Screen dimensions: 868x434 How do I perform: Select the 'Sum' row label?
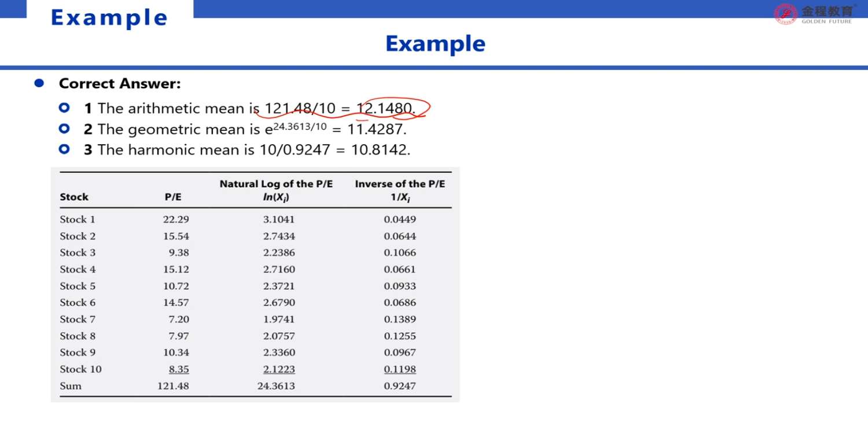click(71, 386)
